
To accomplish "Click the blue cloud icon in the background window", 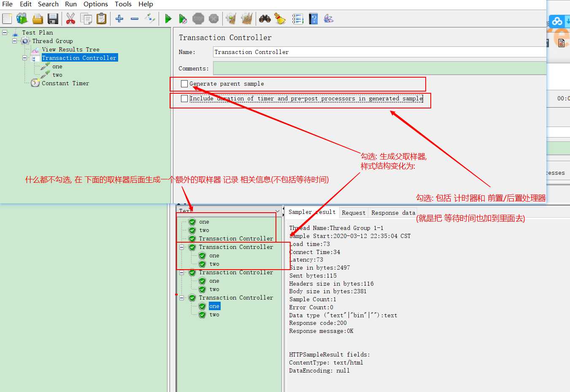I will click(x=557, y=21).
